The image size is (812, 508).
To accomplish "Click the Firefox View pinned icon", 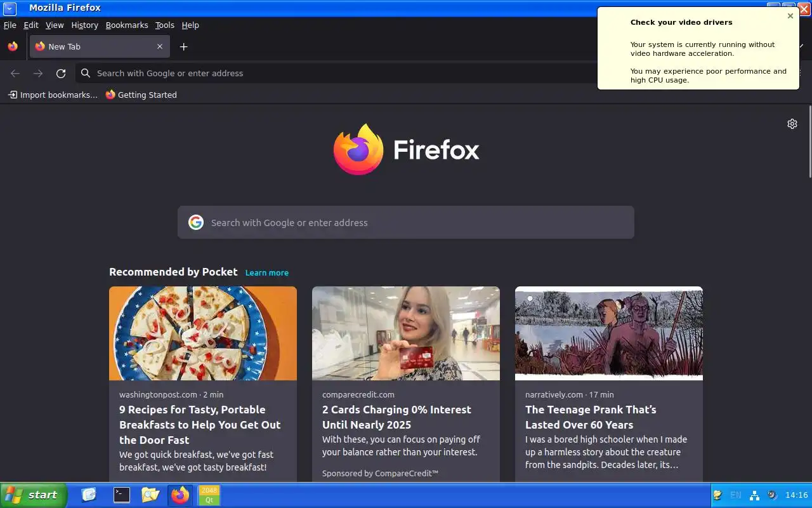I will tap(13, 46).
